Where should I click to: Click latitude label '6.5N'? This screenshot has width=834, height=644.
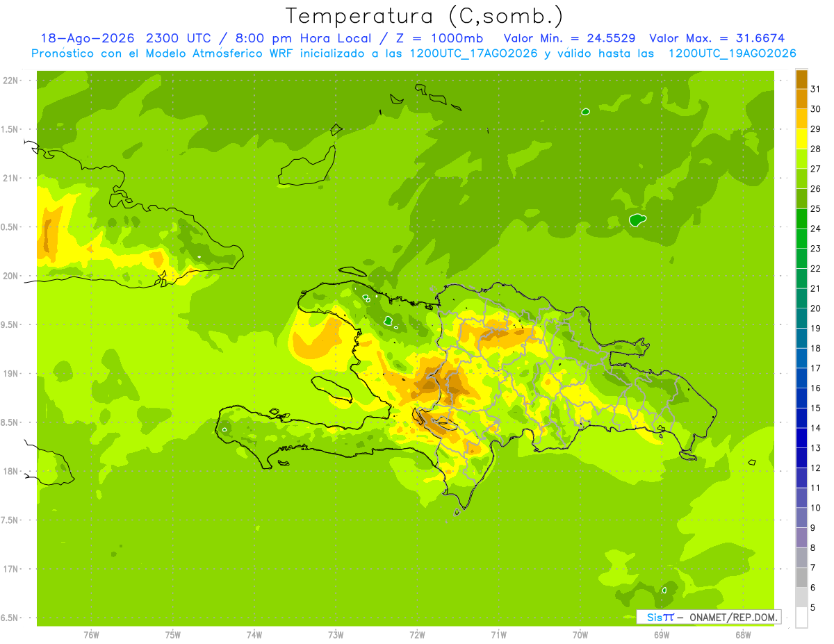tap(10, 618)
